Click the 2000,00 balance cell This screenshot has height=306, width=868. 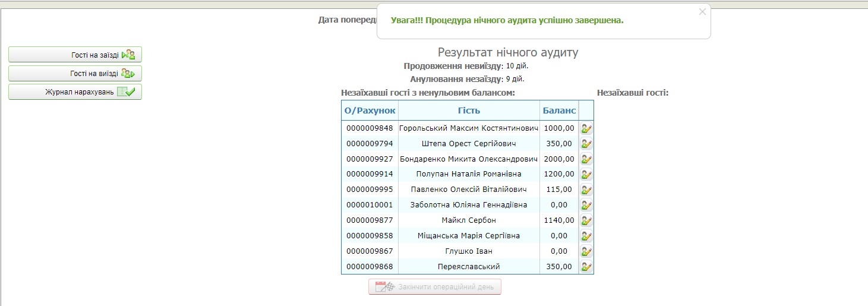pyautogui.click(x=558, y=159)
